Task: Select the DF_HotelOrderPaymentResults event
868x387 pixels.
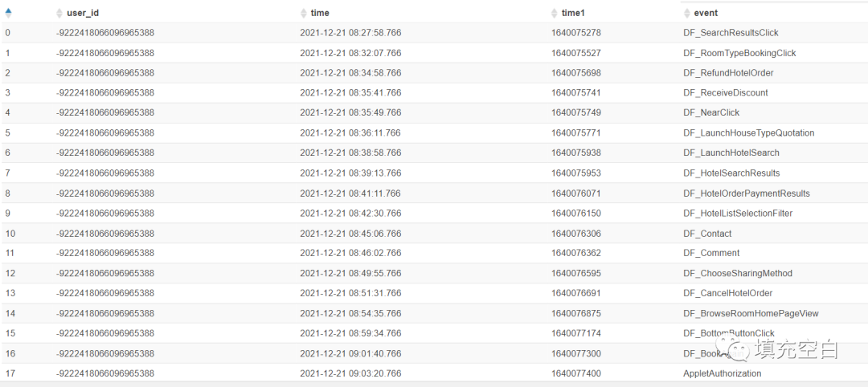Action: pos(747,193)
